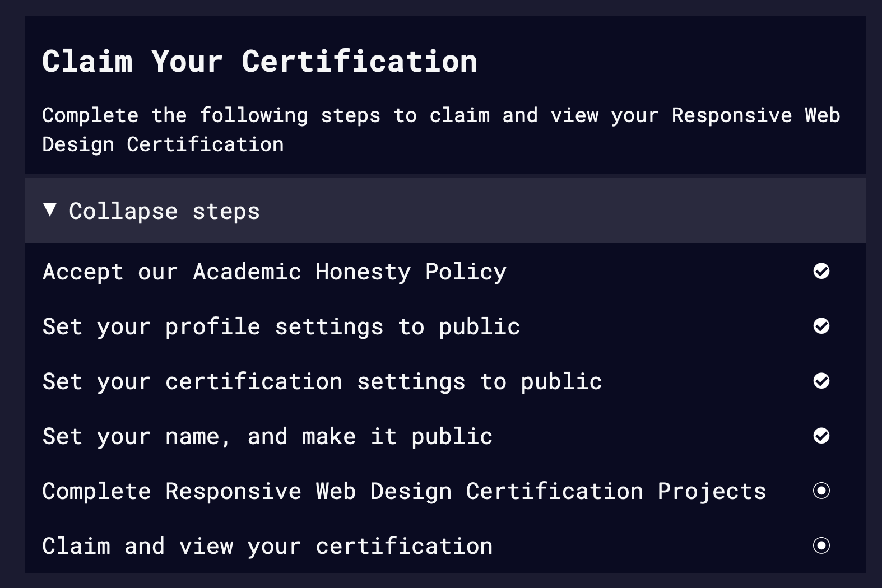Click the words Responsive Web in the description
The image size is (882, 588).
[756, 115]
